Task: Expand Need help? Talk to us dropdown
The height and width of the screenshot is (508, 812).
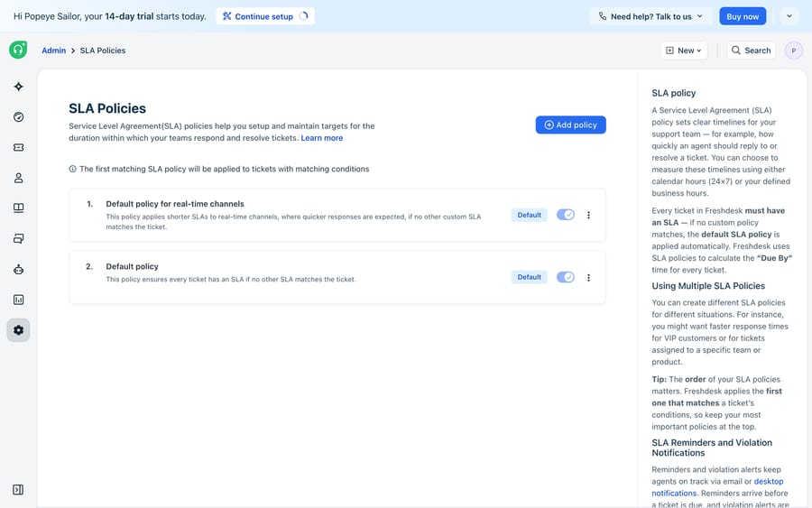Action: (651, 16)
